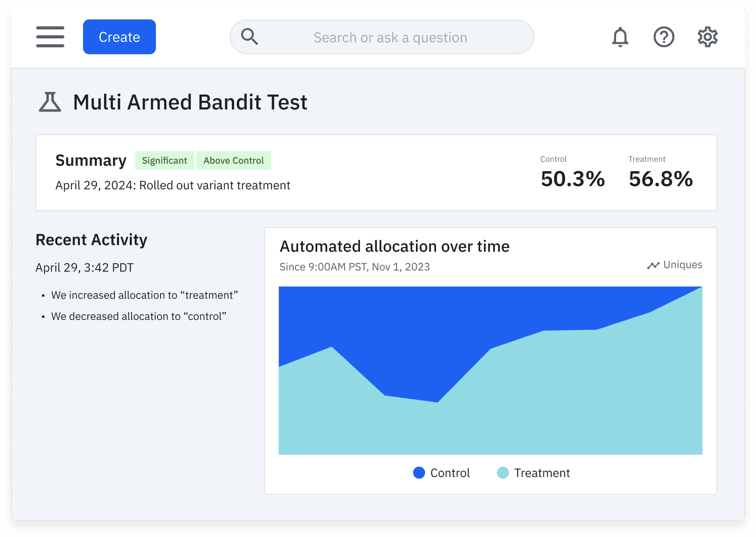Open help via the question mark icon
This screenshot has height=537, width=756.
[664, 37]
